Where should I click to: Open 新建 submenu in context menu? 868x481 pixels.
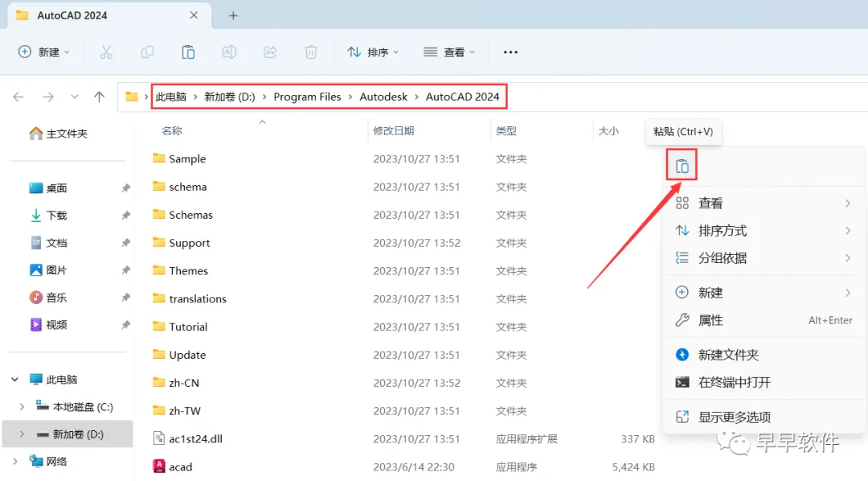[x=764, y=293]
